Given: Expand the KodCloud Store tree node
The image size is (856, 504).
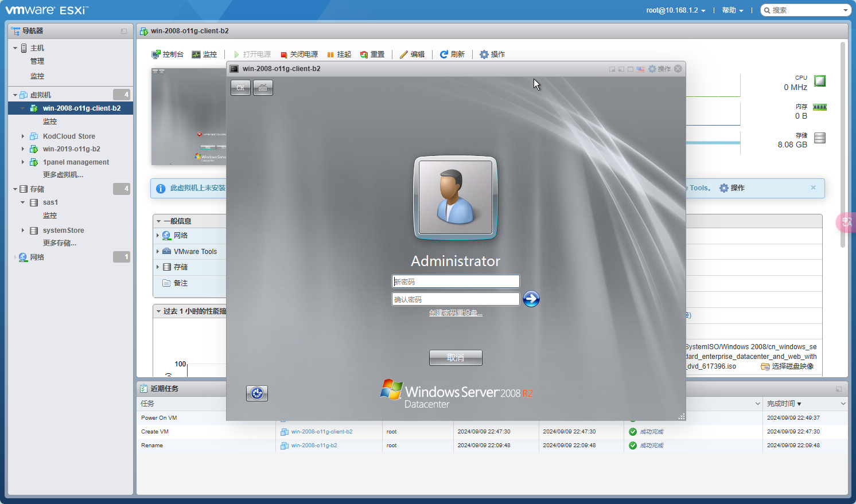Looking at the screenshot, I should [23, 136].
